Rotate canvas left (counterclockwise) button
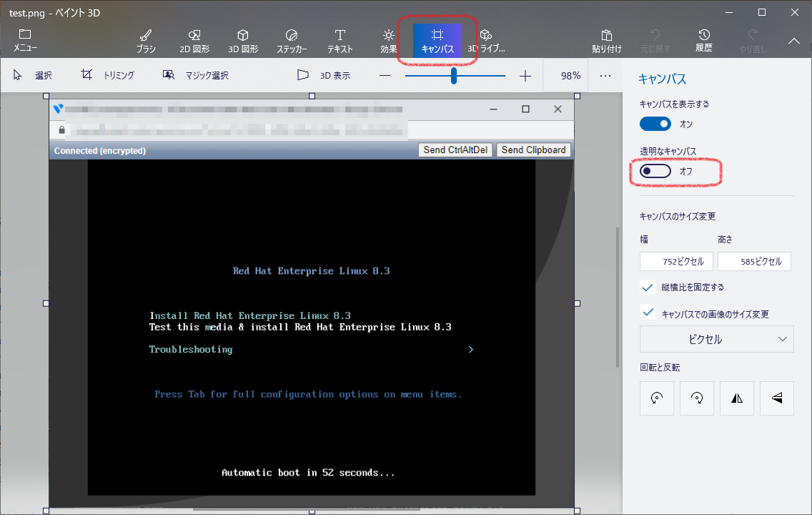This screenshot has width=812, height=515. pyautogui.click(x=657, y=398)
